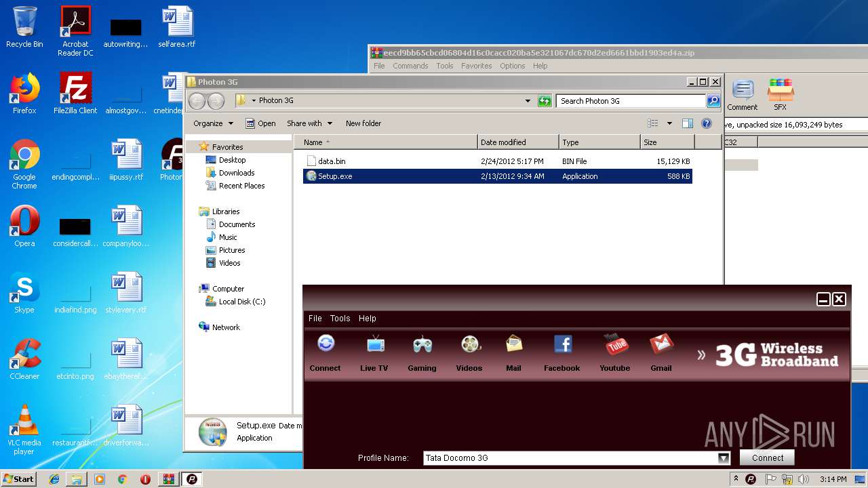Click the Photon app icon in system tray

pos(751,479)
